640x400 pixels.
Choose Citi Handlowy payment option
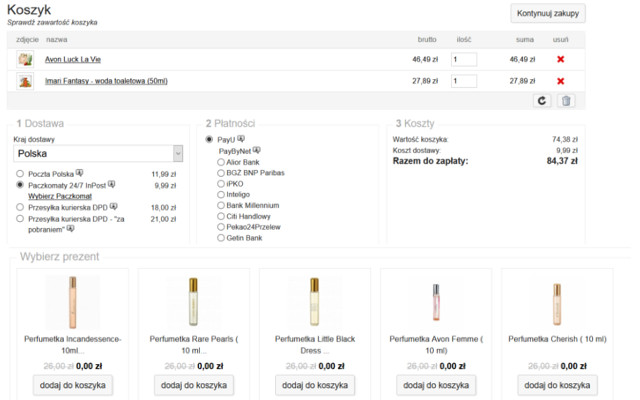(221, 216)
